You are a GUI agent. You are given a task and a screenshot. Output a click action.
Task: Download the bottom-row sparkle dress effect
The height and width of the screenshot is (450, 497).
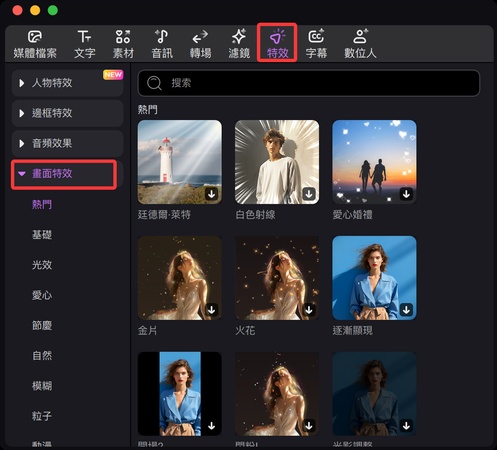[309, 426]
